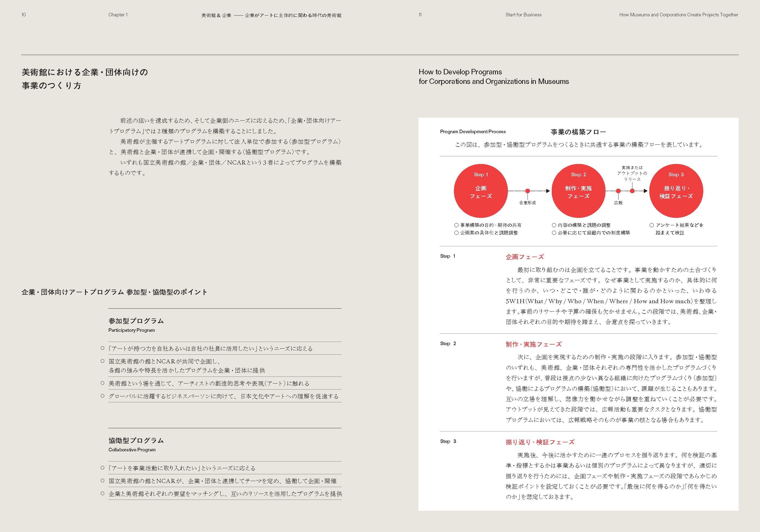Click the bullet circle beside アンケート結果などを
760x532 pixels.
(x=652, y=225)
